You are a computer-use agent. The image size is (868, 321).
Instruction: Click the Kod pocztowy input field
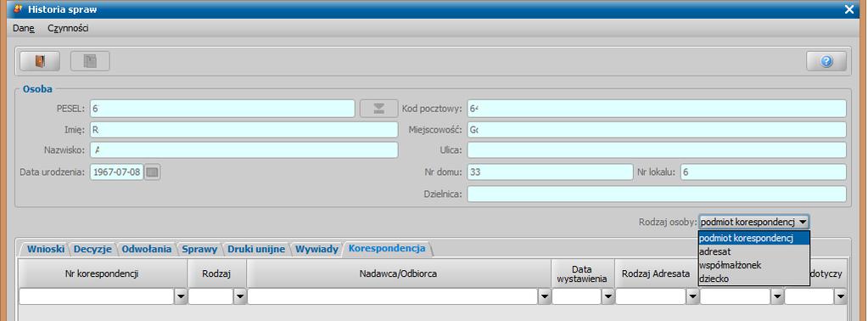[x=657, y=109]
